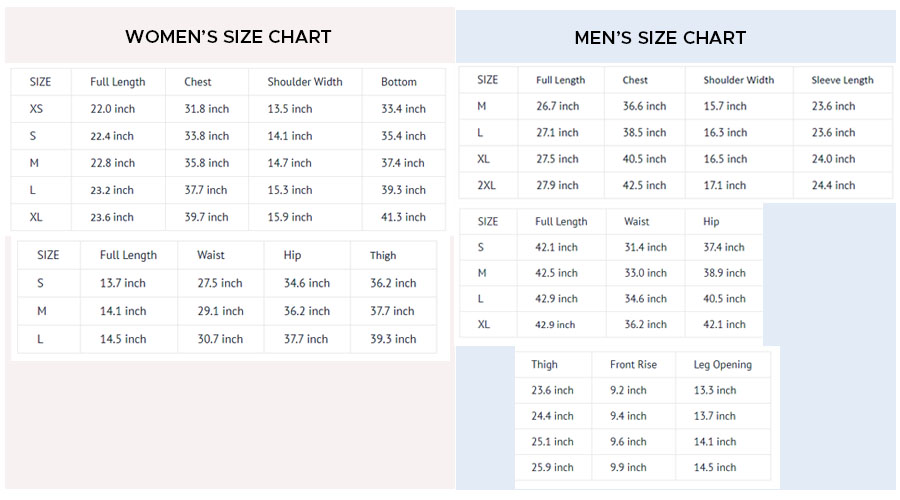Viewport: 900px width, 500px height.
Task: Select the 27.5 inch waist cell
Action: pyautogui.click(x=220, y=283)
